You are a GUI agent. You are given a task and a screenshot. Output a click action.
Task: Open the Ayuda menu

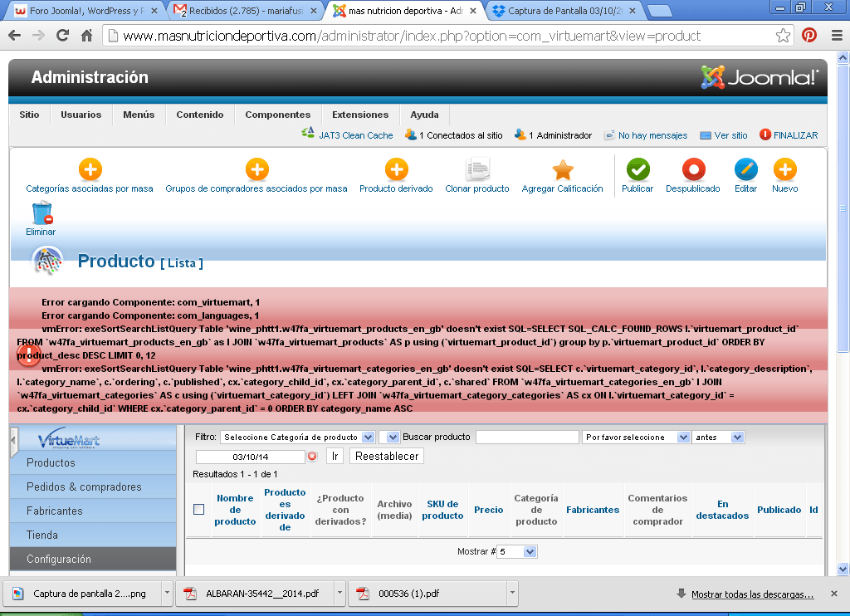[424, 115]
